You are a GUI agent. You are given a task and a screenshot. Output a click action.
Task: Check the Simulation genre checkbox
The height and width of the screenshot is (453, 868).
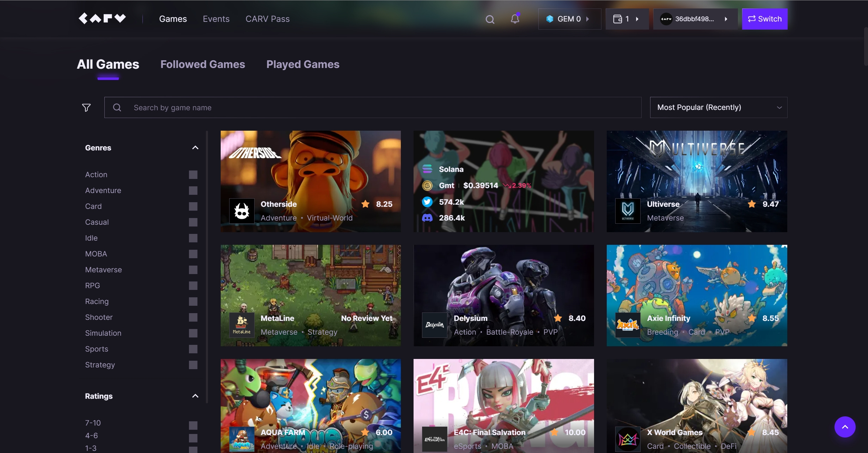[193, 333]
